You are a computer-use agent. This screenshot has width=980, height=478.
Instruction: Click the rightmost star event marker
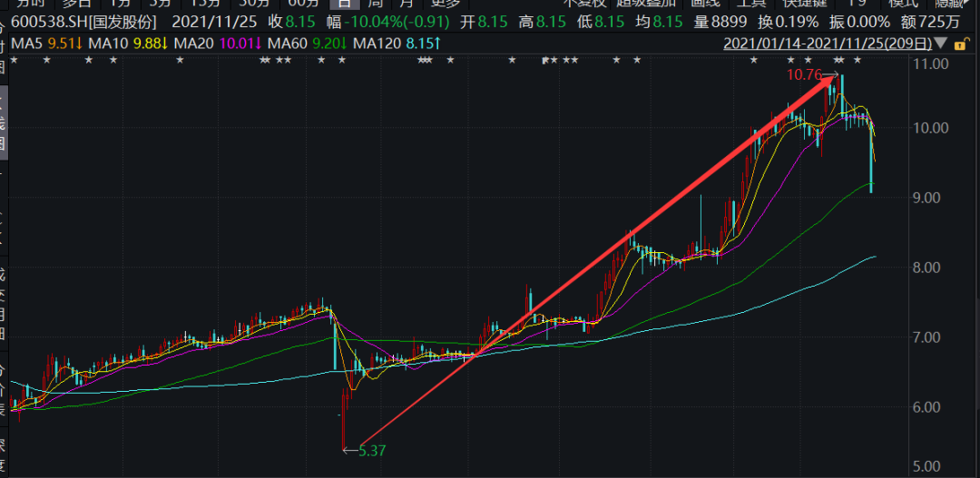tap(857, 60)
